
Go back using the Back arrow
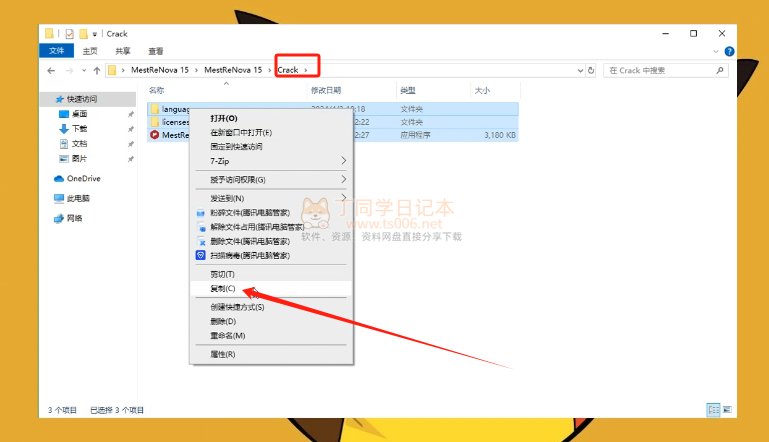(51, 71)
